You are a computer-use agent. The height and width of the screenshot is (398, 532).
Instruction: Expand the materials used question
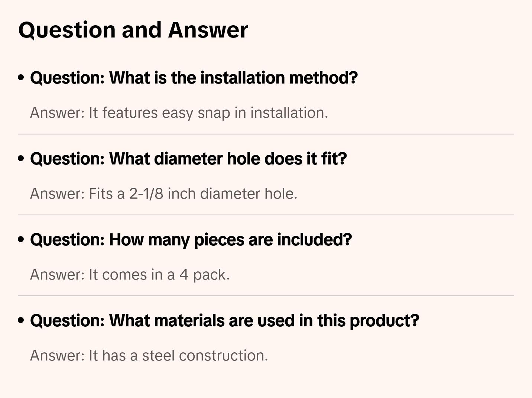[x=224, y=320]
